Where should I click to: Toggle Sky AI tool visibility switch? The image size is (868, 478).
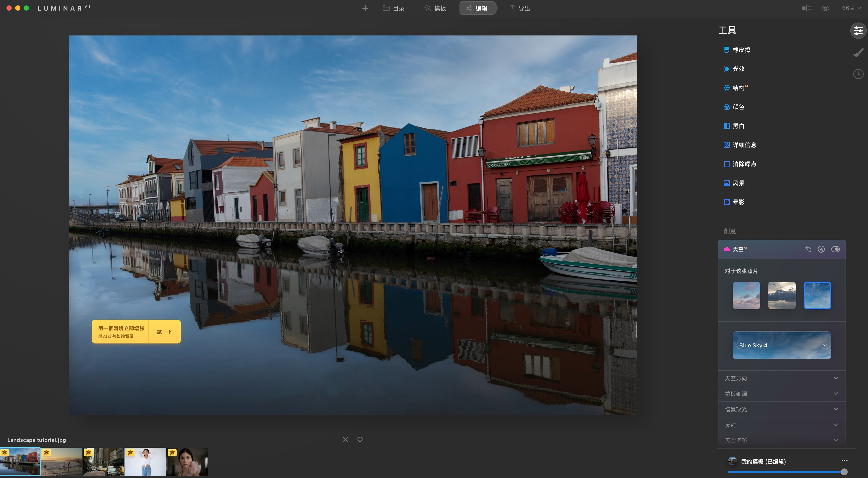coord(835,249)
